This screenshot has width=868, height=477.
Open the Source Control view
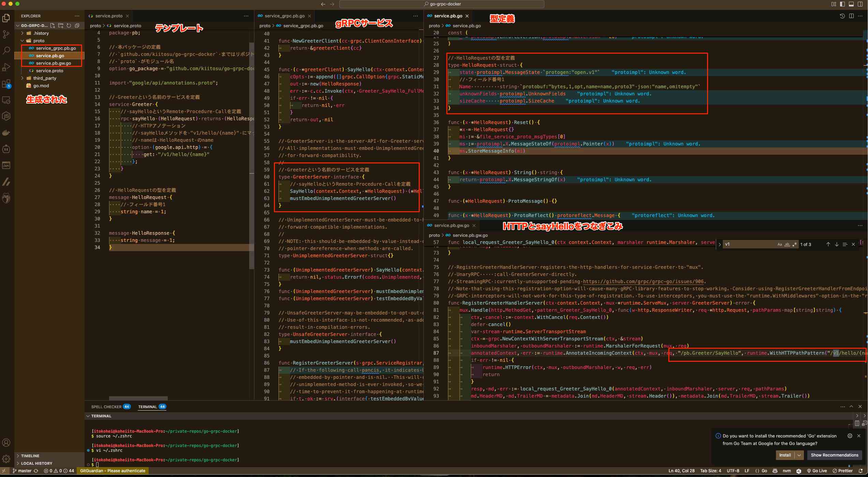(6, 34)
